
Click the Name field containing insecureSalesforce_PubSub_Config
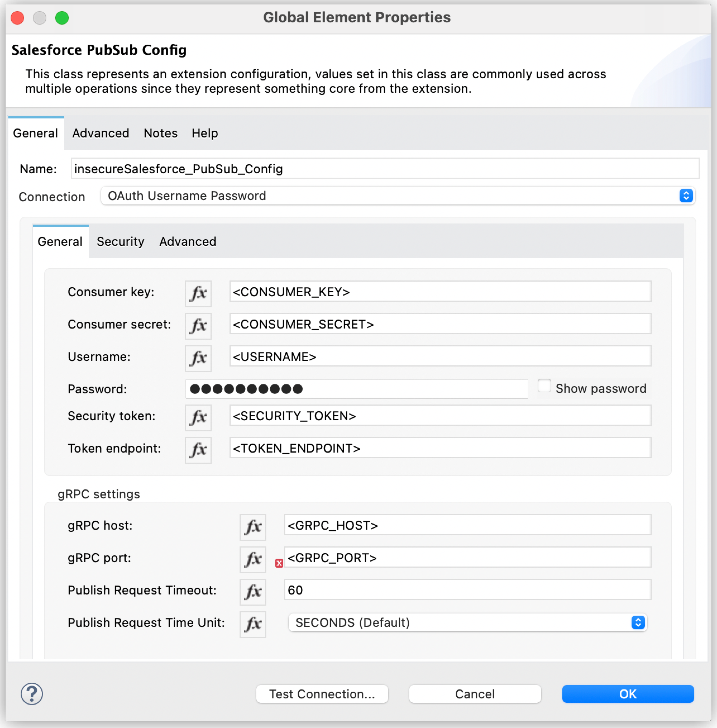(x=377, y=168)
